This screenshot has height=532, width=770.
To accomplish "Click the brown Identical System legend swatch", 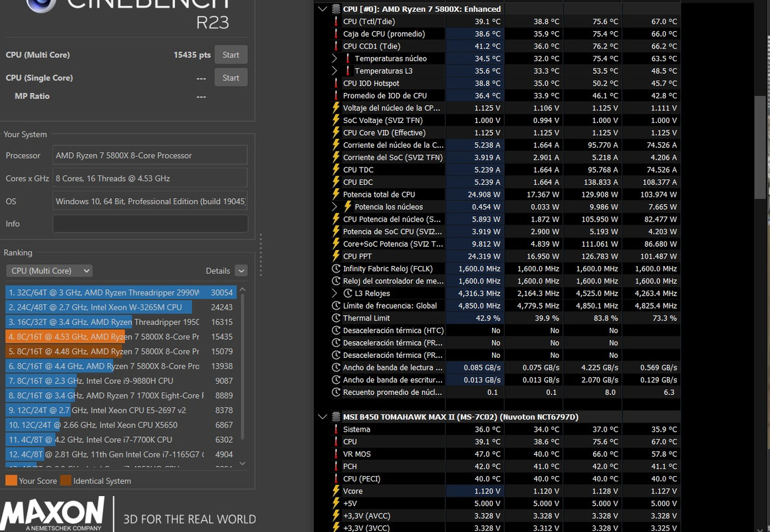I will 66,480.
